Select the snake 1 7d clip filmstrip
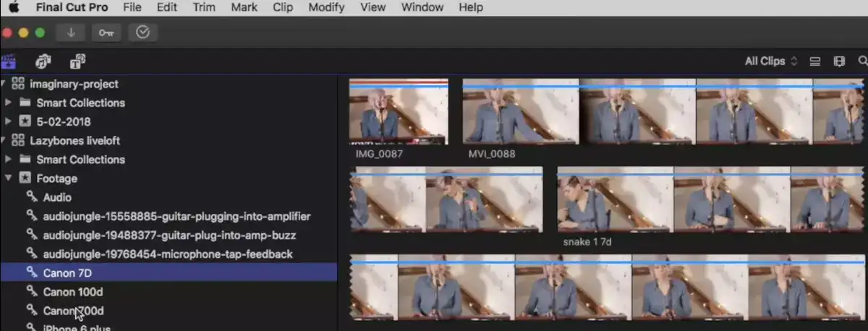Screen dimensions: 868x331 710,199
